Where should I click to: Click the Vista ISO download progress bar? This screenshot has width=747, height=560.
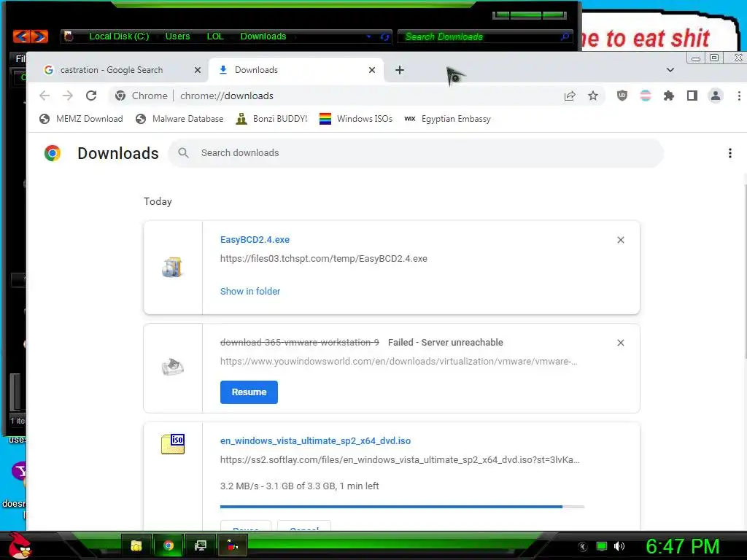[402, 507]
